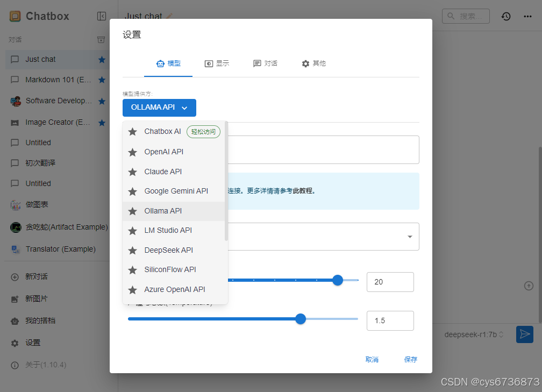The width and height of the screenshot is (542, 392).
Task: Toggle star on Image Creator conversation
Action: (x=102, y=123)
